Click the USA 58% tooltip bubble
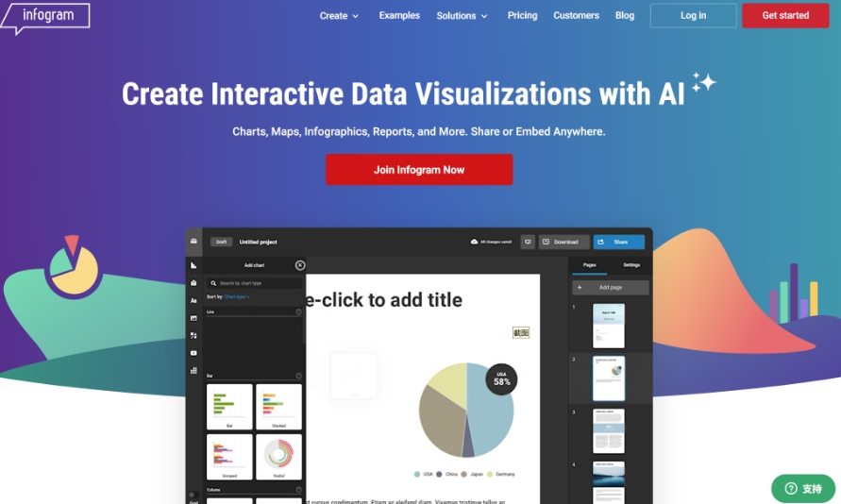 tap(501, 378)
